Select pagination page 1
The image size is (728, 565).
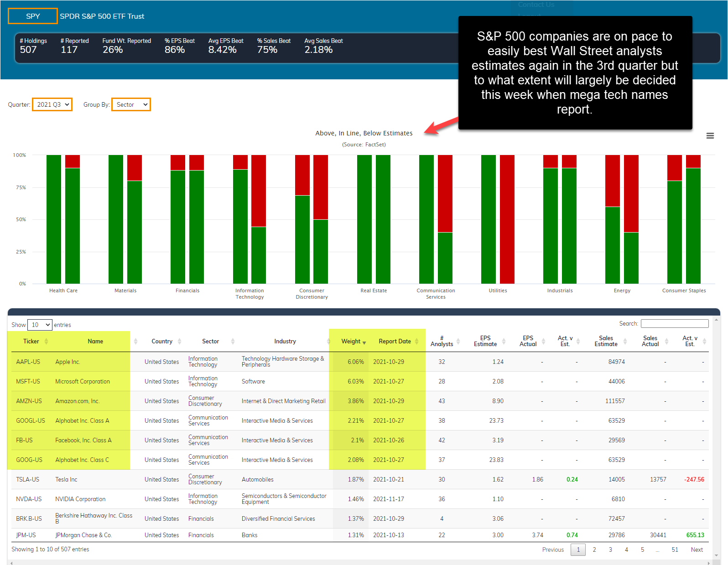(x=578, y=549)
